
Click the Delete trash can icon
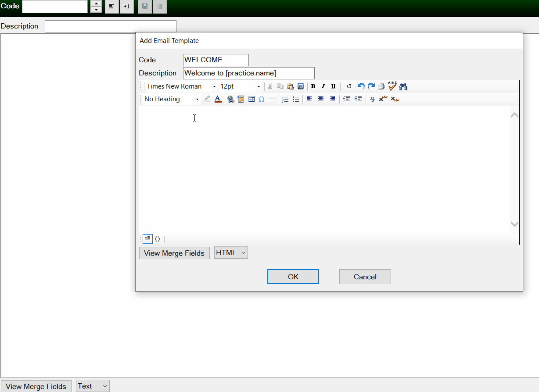coord(160,7)
